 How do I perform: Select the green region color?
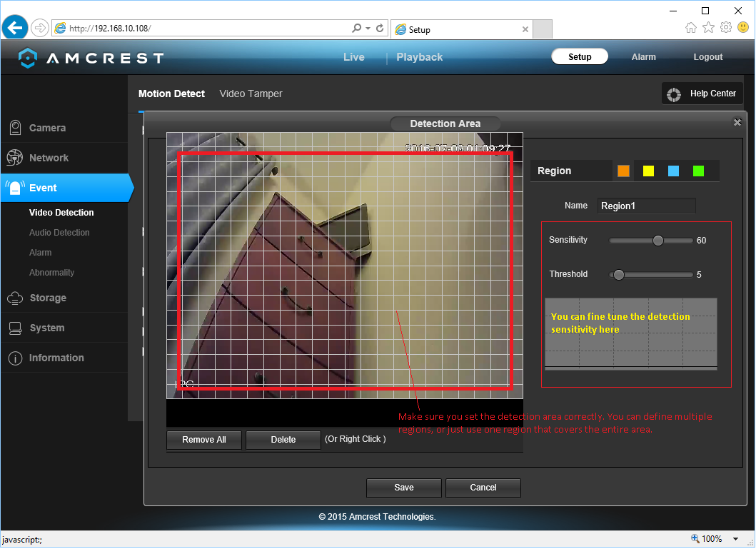coord(698,171)
